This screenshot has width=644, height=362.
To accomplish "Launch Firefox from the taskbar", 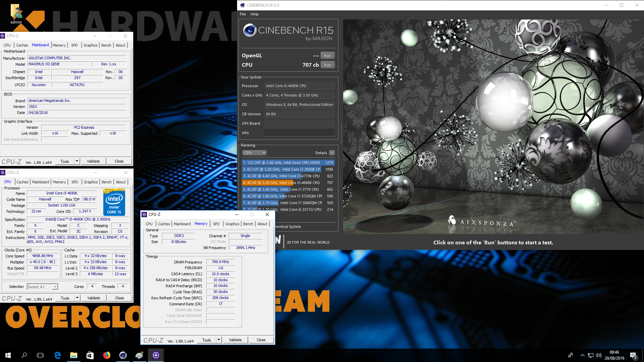I will point(106,355).
